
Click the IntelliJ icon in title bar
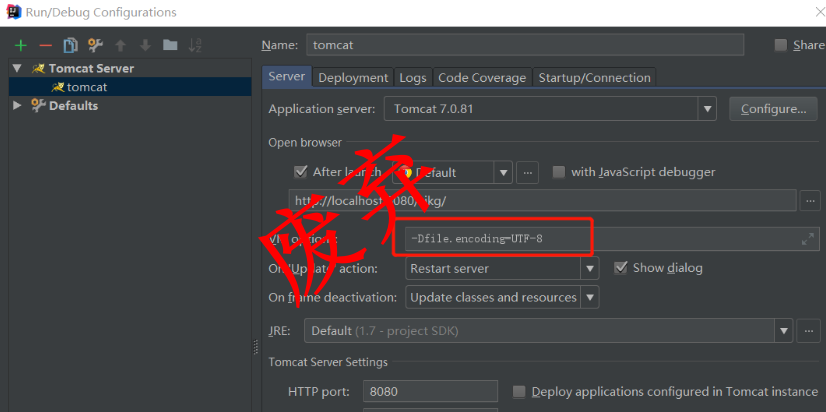(13, 12)
